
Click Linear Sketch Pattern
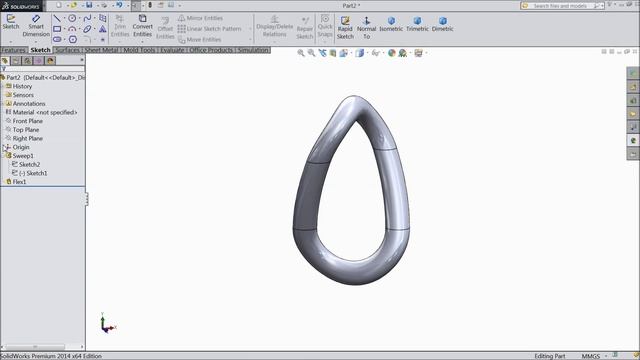(209, 29)
